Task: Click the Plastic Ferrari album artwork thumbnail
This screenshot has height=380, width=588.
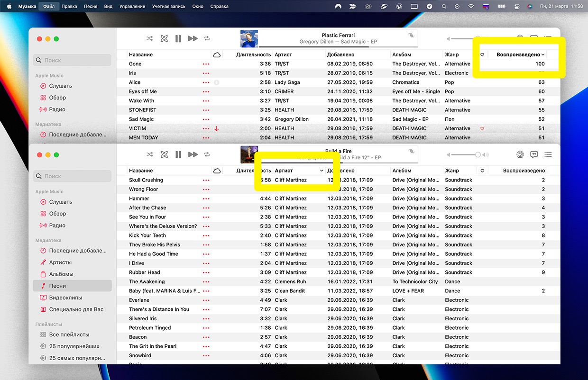Action: (249, 38)
